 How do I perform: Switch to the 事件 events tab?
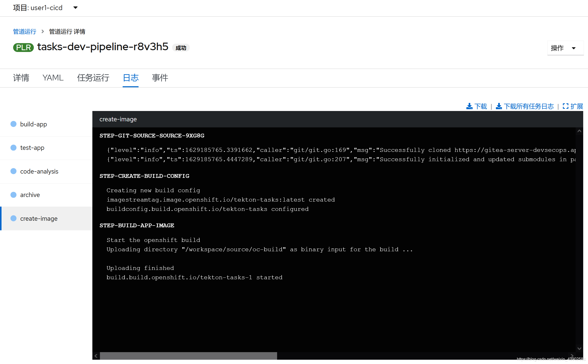click(x=160, y=78)
